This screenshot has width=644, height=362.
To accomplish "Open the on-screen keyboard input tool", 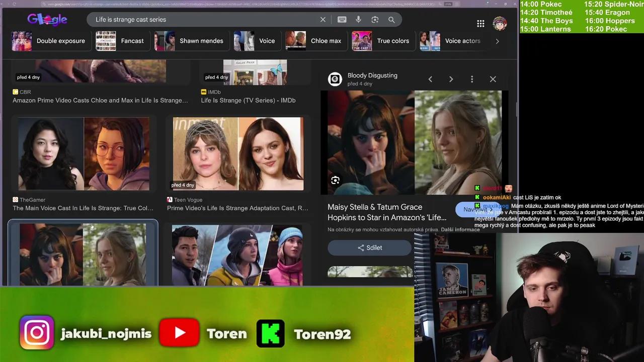I will coord(342,20).
